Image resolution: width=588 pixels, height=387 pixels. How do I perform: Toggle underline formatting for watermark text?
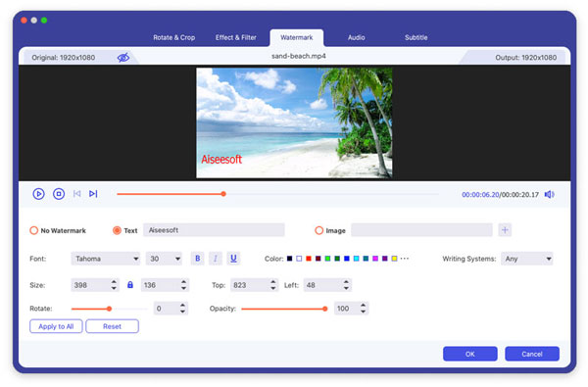233,259
